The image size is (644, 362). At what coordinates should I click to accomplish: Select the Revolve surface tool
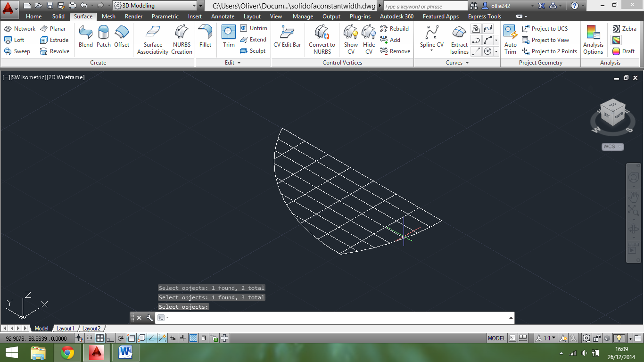(x=55, y=51)
